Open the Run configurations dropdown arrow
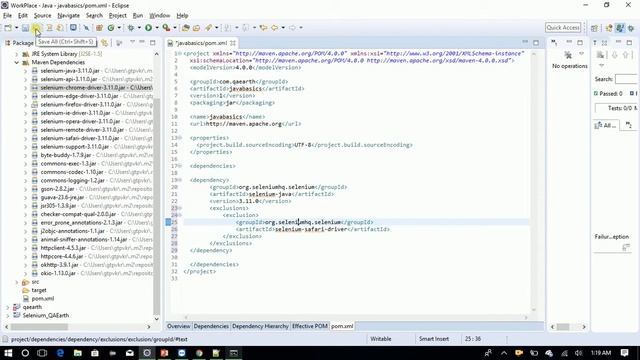The height and width of the screenshot is (360, 640). click(157, 28)
